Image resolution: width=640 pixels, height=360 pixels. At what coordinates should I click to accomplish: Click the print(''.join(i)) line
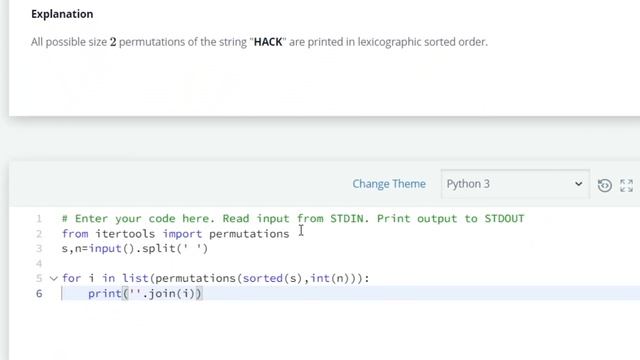[x=145, y=293]
